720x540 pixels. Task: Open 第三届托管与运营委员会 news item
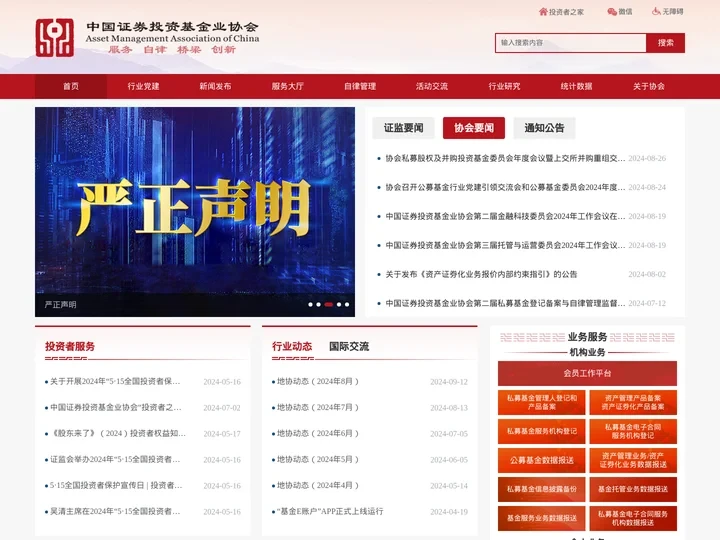(505, 245)
